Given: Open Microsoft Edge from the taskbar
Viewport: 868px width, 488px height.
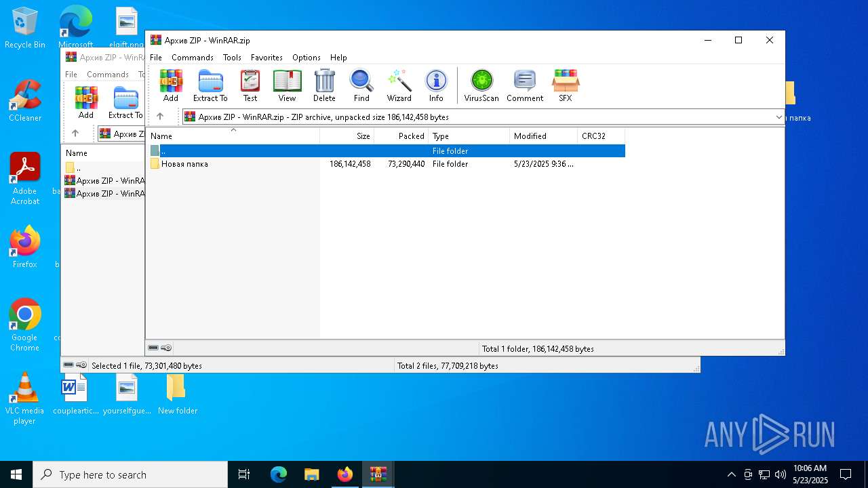Looking at the screenshot, I should (279, 474).
